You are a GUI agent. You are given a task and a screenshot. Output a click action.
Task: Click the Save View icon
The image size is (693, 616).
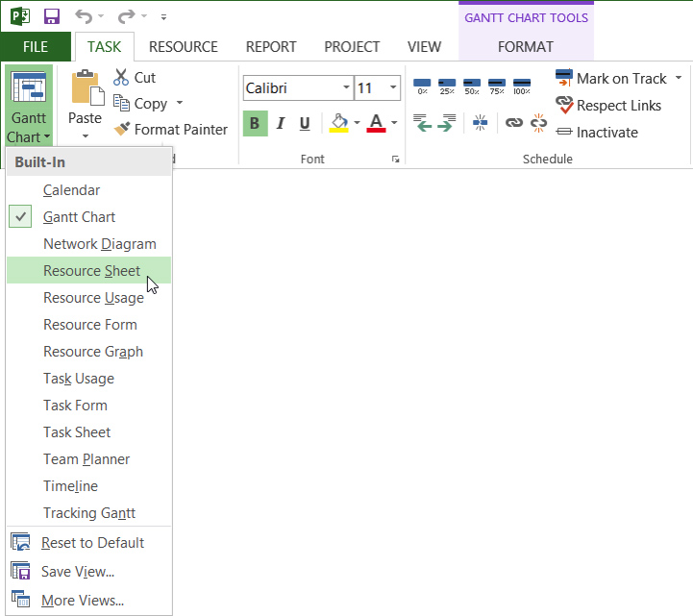[20, 571]
